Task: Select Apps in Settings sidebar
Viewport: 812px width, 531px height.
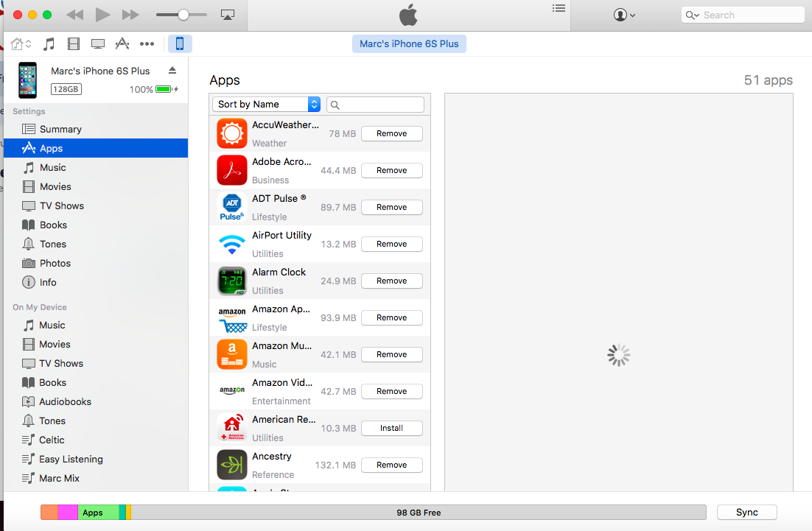Action: click(x=96, y=148)
